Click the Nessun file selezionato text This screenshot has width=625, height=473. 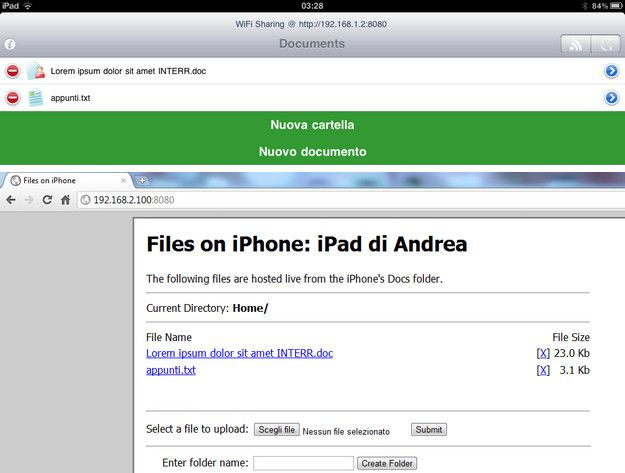[x=346, y=432]
